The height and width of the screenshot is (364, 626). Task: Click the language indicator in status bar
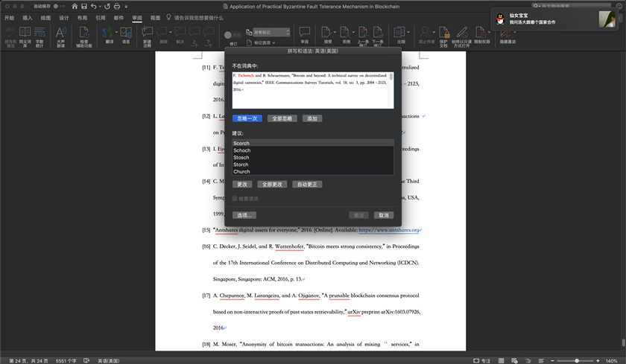point(108,361)
